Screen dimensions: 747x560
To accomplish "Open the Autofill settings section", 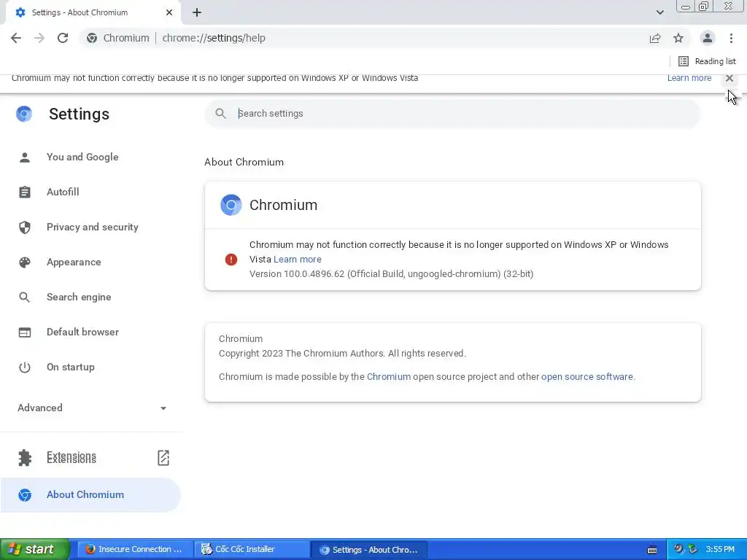I will [x=63, y=192].
